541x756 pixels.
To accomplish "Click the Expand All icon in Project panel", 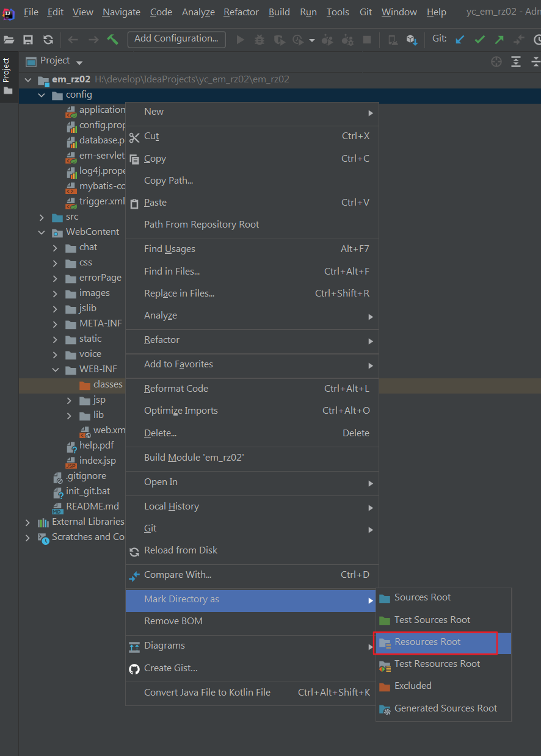I will tap(516, 61).
